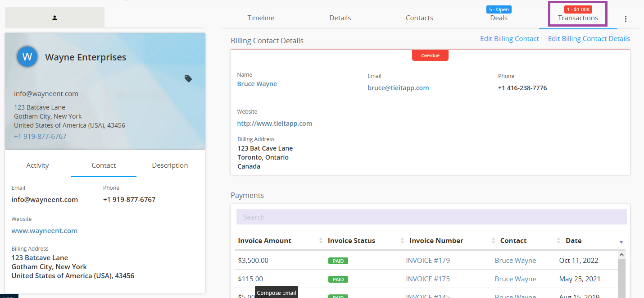Click the Date column header
Screen dimensions: 644x298
pyautogui.click(x=574, y=241)
